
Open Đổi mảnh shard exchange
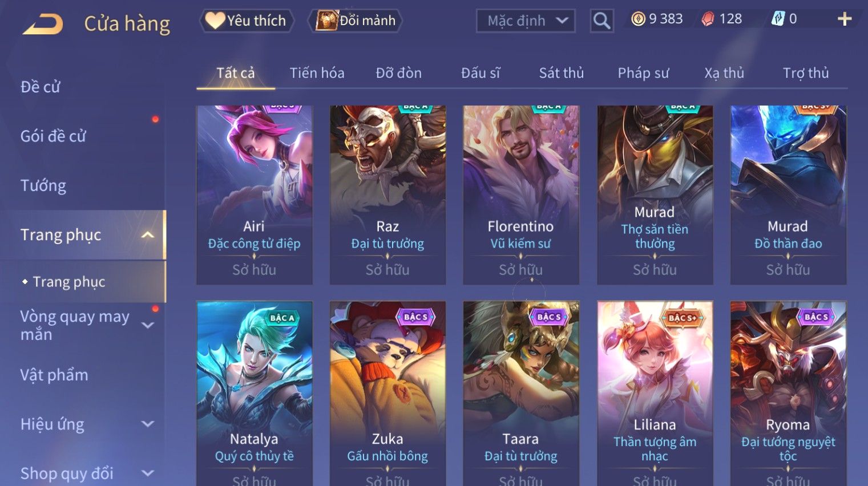click(x=355, y=21)
